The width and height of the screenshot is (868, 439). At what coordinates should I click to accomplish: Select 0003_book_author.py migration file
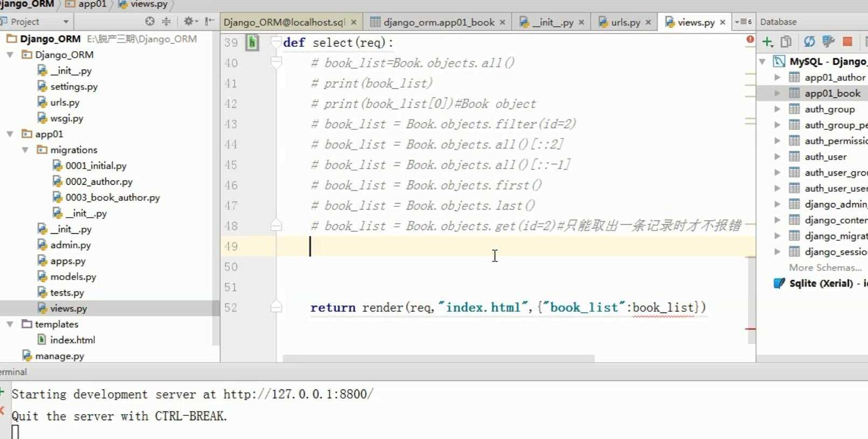click(x=113, y=197)
